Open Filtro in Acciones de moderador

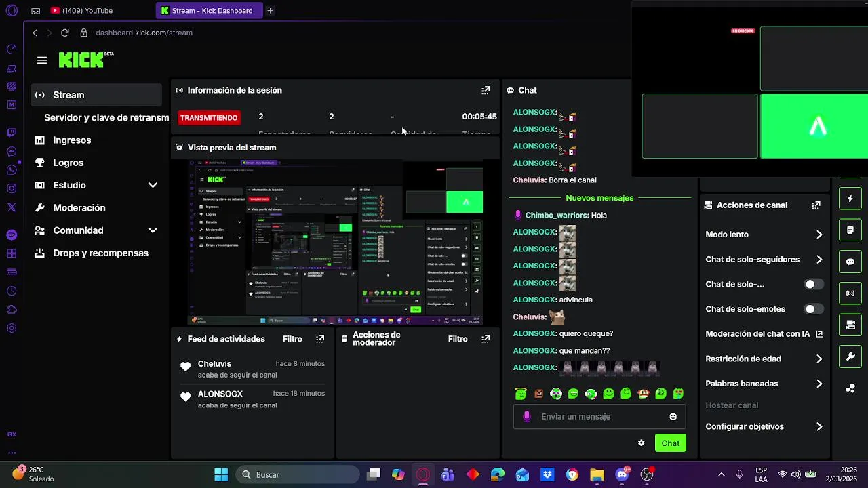point(458,339)
